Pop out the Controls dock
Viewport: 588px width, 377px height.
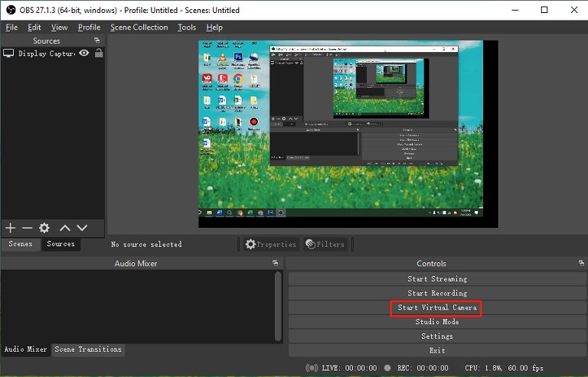pos(581,263)
